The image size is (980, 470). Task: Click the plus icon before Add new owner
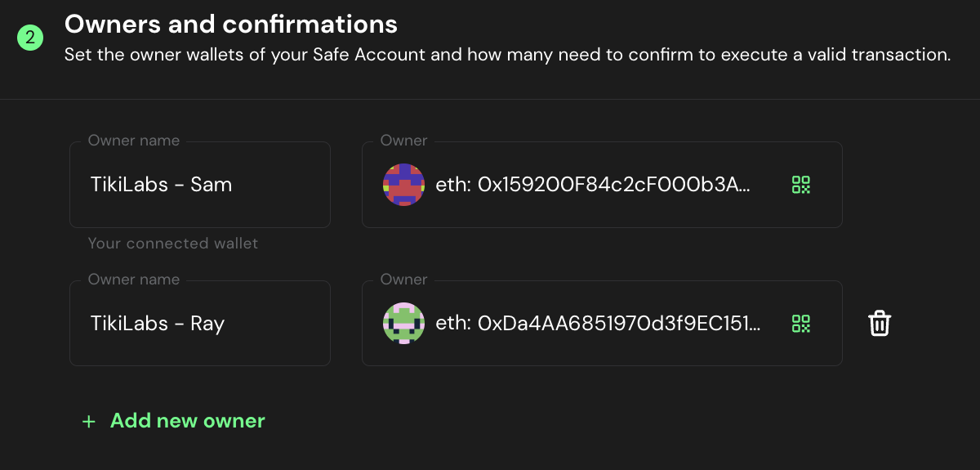point(88,422)
